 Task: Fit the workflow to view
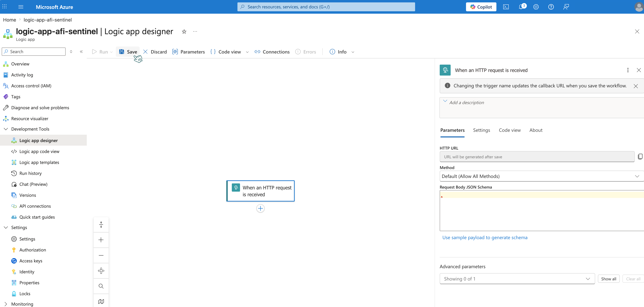[101, 270]
